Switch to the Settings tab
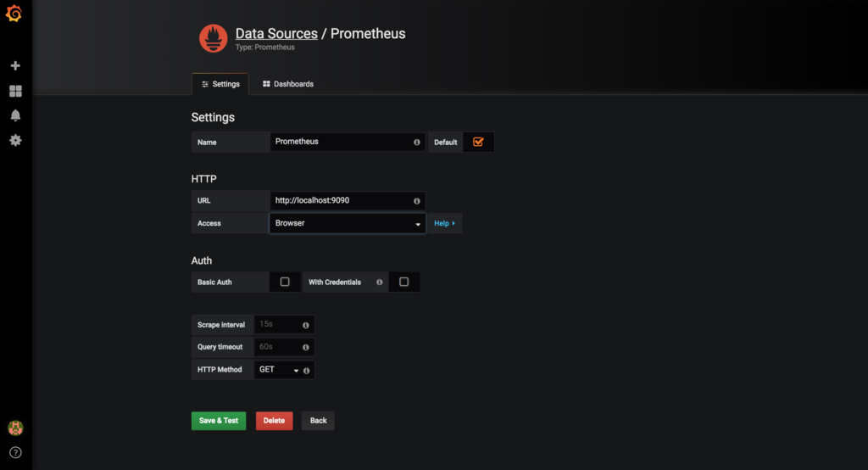 click(x=220, y=84)
